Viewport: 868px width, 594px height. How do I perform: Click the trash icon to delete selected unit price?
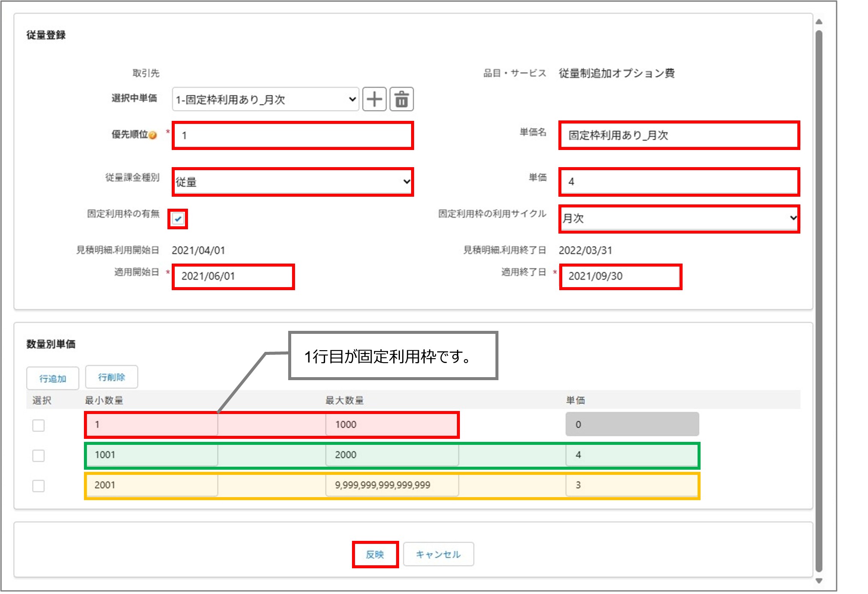coord(402,99)
